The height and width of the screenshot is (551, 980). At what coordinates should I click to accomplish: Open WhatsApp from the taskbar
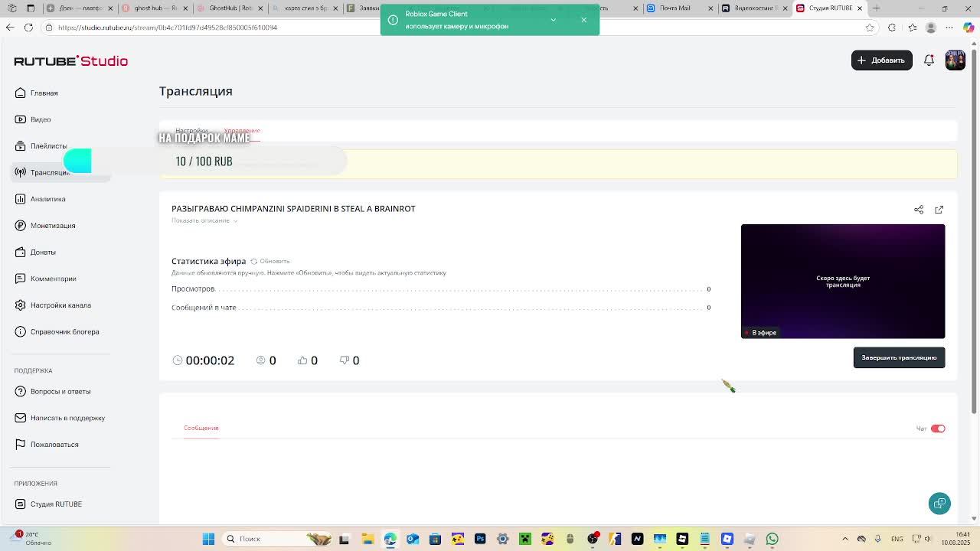[x=772, y=539]
